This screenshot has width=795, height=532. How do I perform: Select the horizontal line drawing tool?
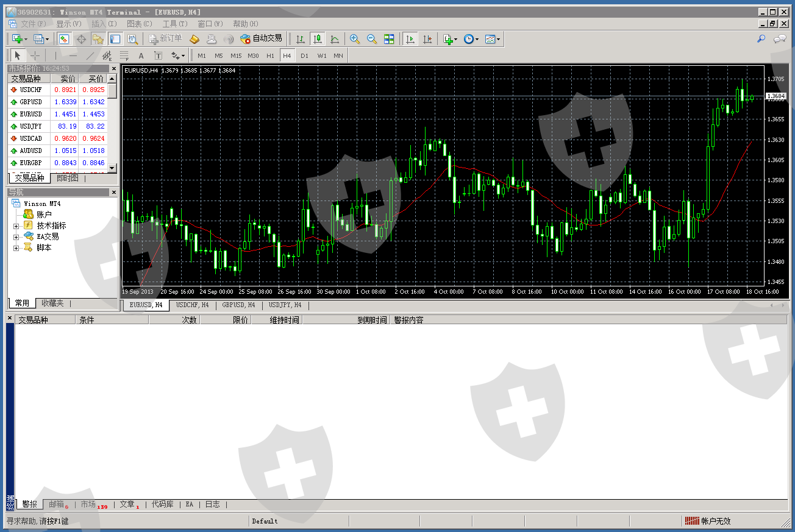click(73, 55)
